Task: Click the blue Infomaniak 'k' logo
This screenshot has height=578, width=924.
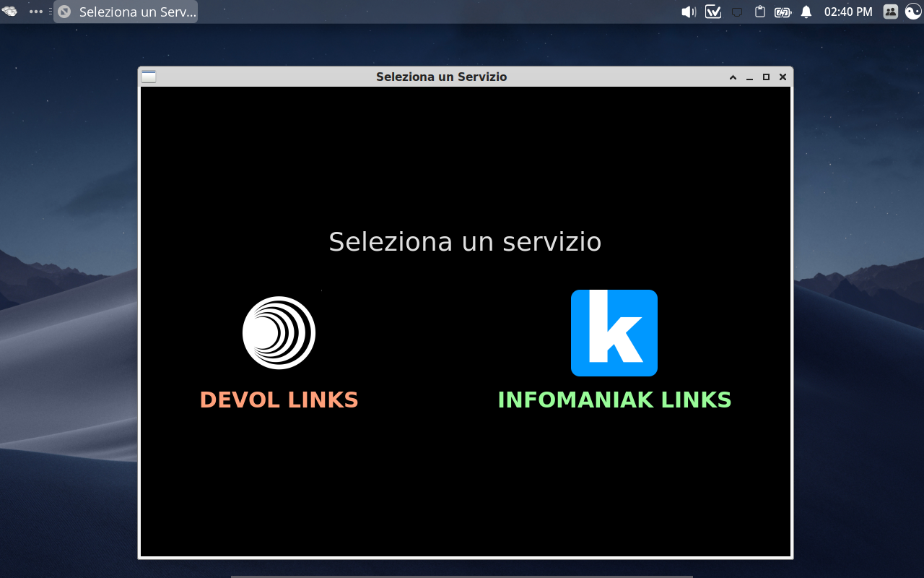Action: [614, 332]
